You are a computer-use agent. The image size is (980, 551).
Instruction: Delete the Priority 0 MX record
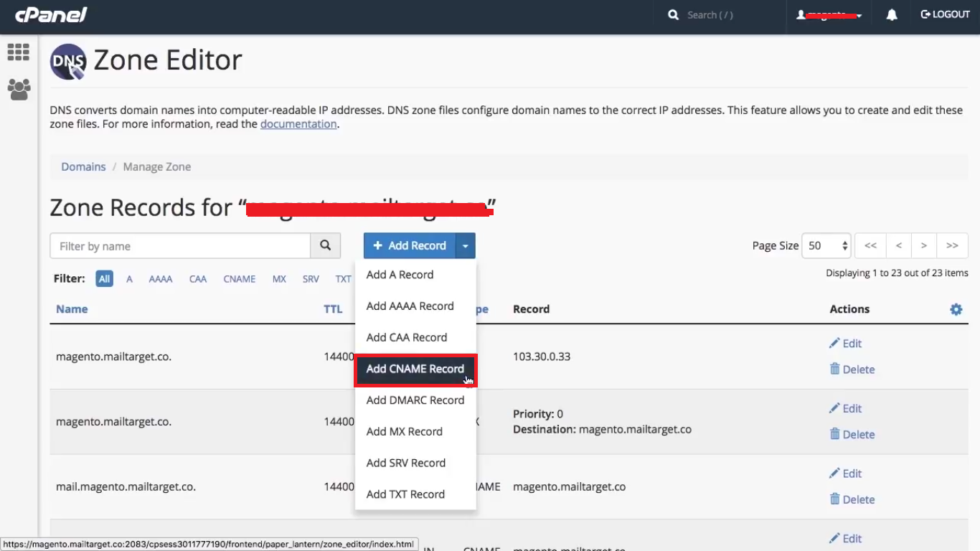[x=852, y=434]
